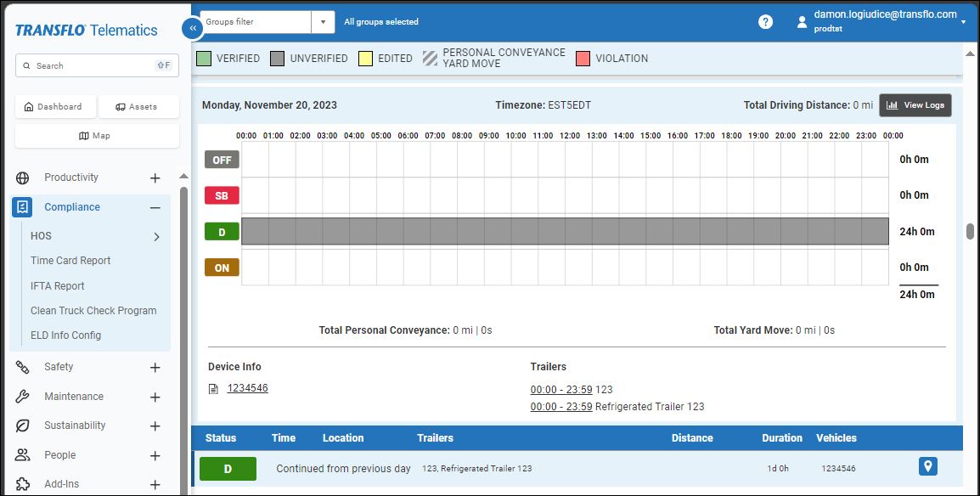Viewport: 980px width, 496px height.
Task: Expand the Productivity menu section
Action: tap(155, 178)
